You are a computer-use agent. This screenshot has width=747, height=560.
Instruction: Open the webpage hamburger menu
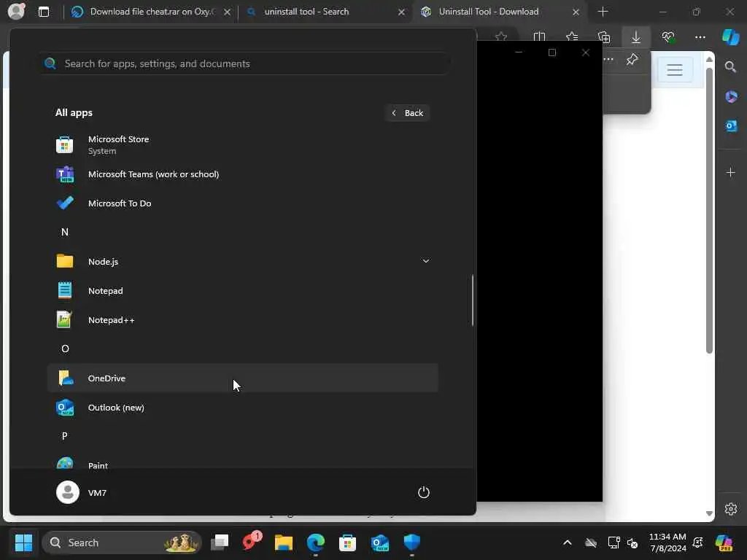point(675,70)
